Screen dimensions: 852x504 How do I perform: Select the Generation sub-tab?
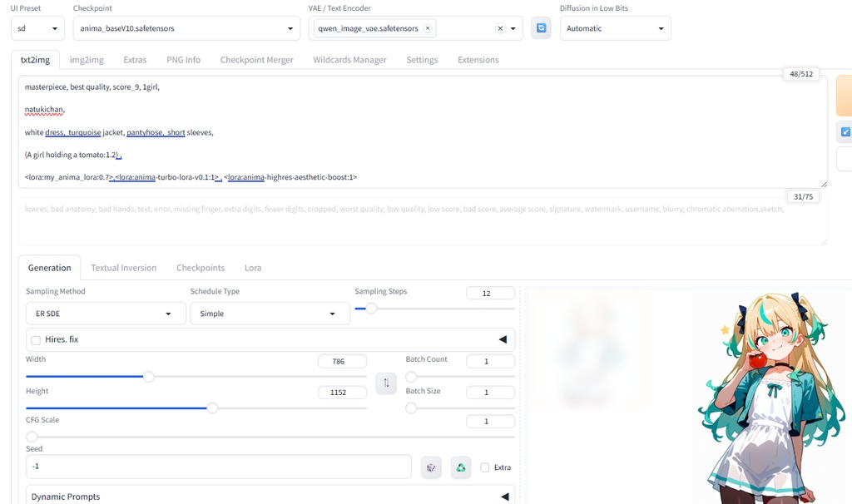tap(49, 268)
